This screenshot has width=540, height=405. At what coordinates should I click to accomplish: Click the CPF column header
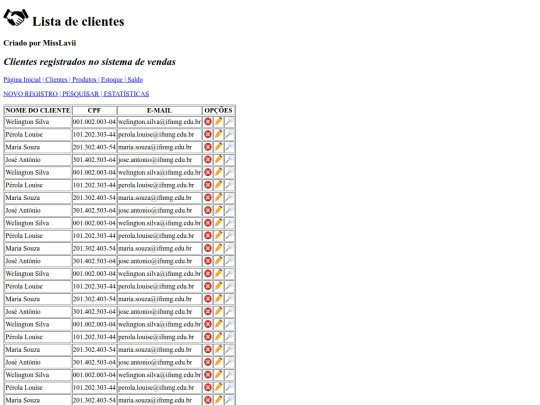coord(94,111)
